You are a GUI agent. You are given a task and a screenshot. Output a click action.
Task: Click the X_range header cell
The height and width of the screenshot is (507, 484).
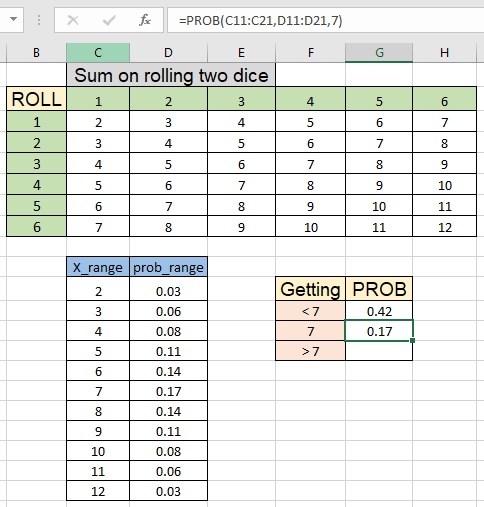(98, 267)
